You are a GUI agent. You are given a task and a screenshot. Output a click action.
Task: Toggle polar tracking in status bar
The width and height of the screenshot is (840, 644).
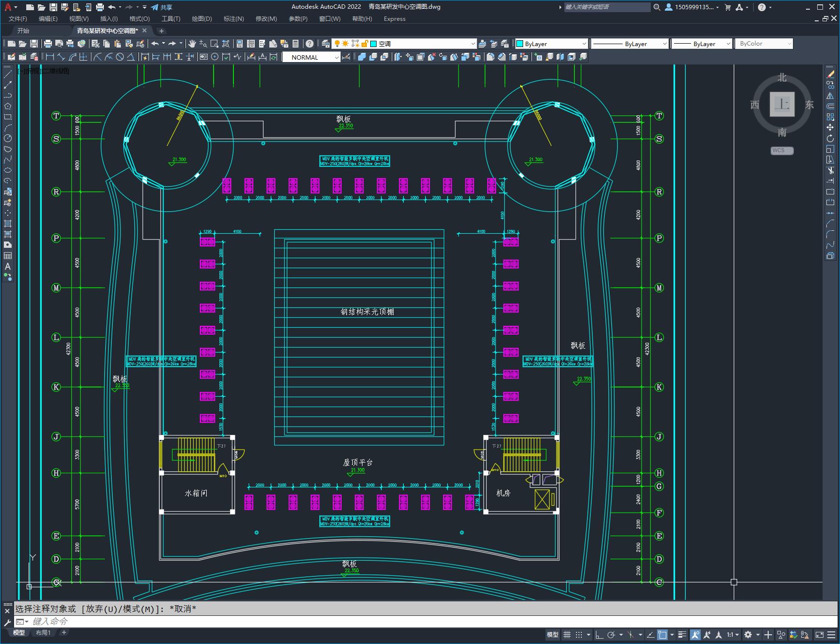click(x=611, y=634)
